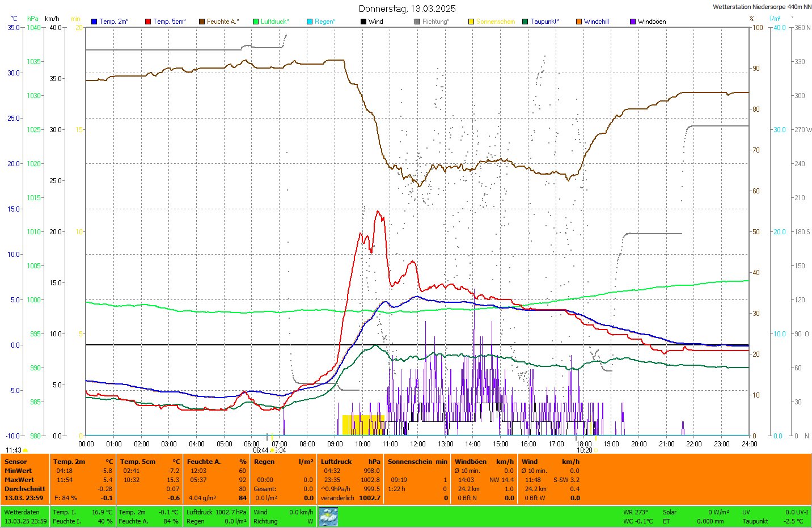
Task: Click the purple Windböen legend square
Action: (633, 22)
